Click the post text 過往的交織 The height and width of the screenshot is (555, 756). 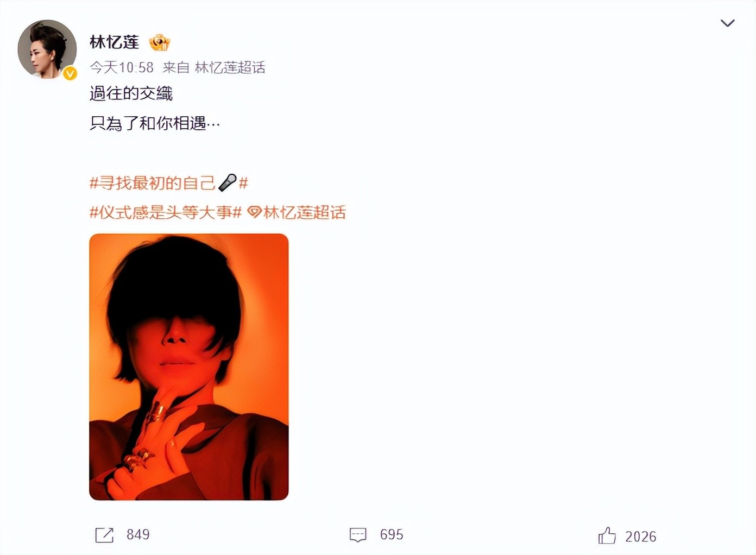(x=131, y=93)
